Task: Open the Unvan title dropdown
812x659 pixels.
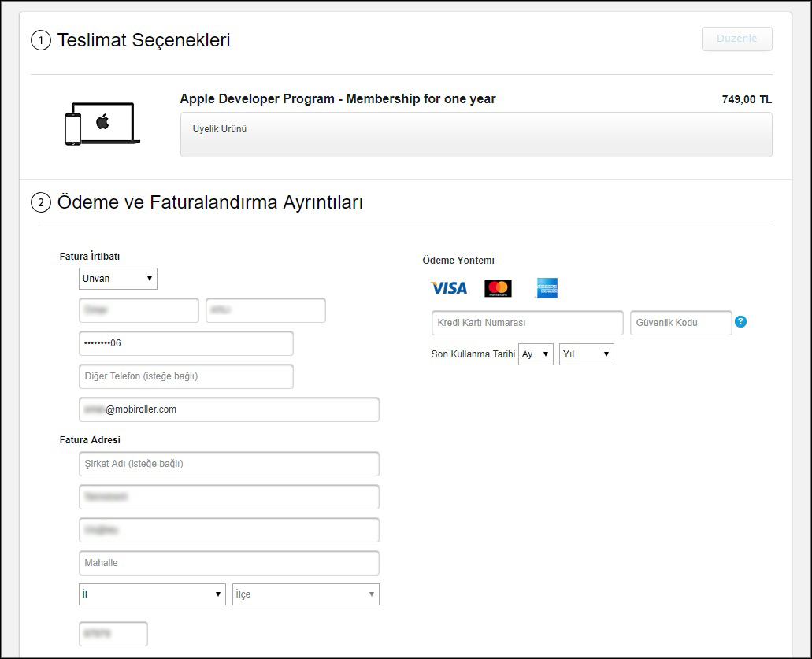Action: [118, 279]
